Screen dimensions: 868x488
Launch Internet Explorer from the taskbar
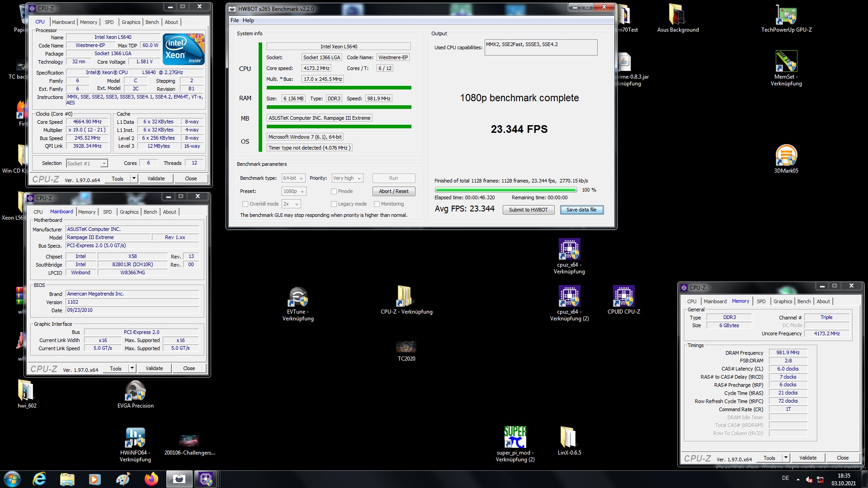click(40, 479)
